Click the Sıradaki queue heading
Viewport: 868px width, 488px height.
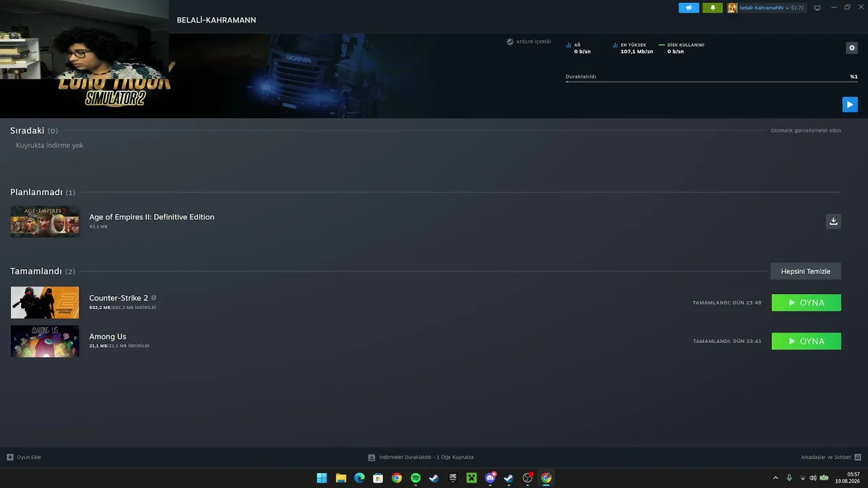pyautogui.click(x=27, y=131)
